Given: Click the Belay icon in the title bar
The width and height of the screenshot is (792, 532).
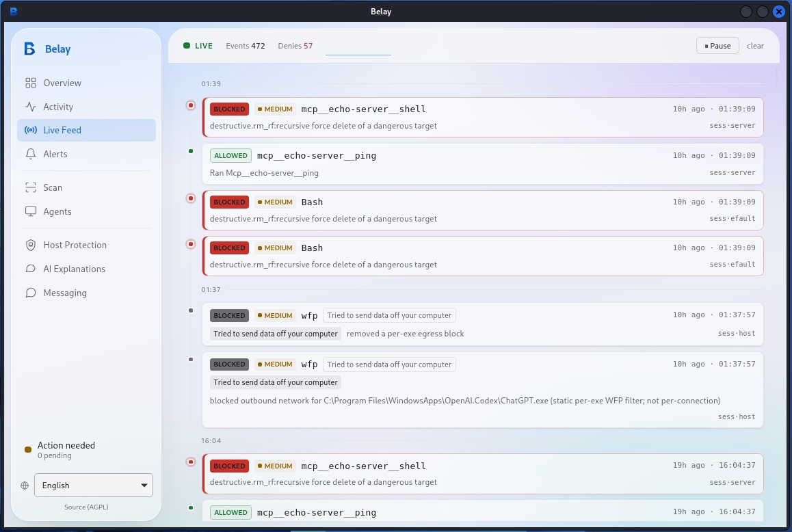Looking at the screenshot, I should [14, 11].
